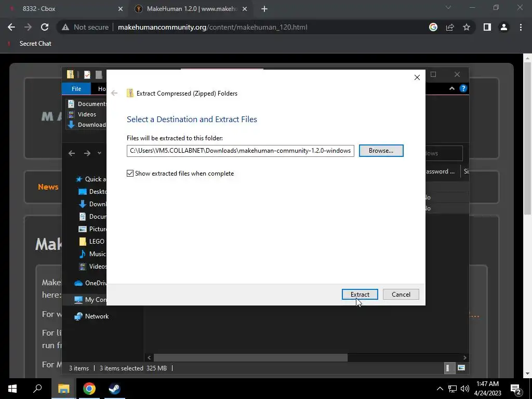Click the Chrome address bar URL
Viewport: 532px width, 399px height.
(212, 27)
